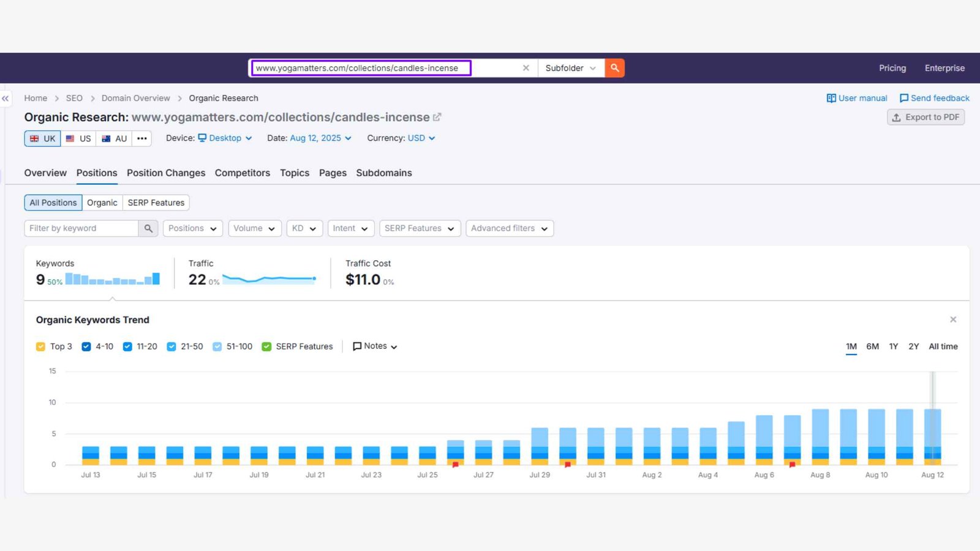980x551 pixels.
Task: Open external link icon beside page URL
Action: 437,117
